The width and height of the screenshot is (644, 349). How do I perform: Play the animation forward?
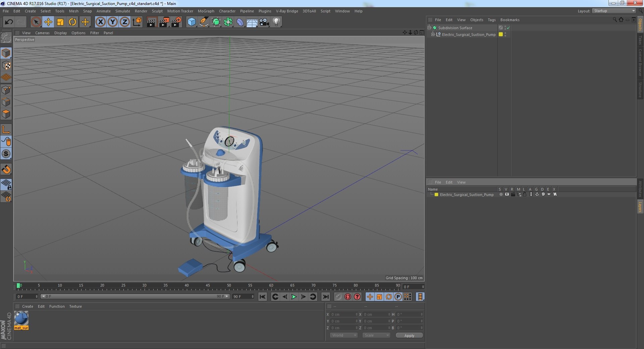point(294,297)
